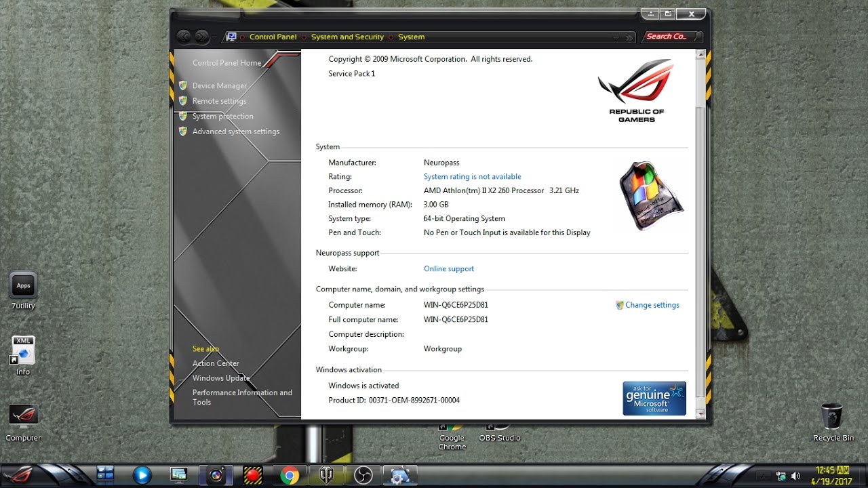Open OBS Studio from the taskbar
This screenshot has width=868, height=488.
click(363, 476)
